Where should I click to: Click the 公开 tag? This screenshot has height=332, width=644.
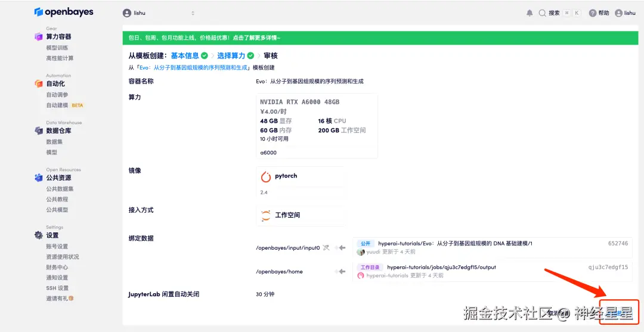click(366, 243)
